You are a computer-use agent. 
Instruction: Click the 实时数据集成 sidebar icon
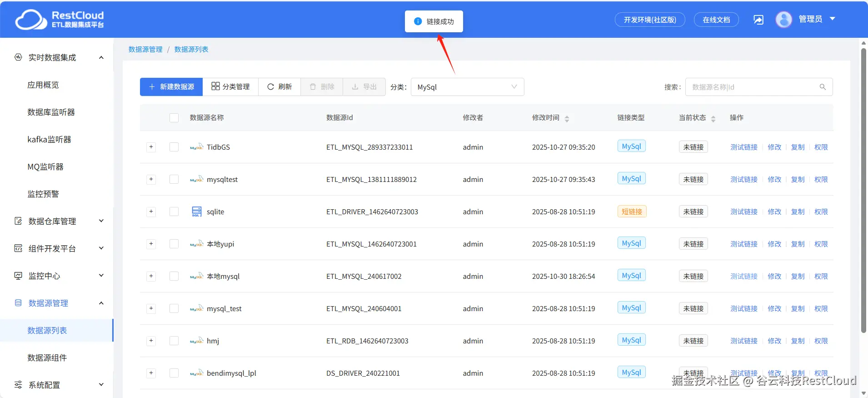[x=18, y=57]
